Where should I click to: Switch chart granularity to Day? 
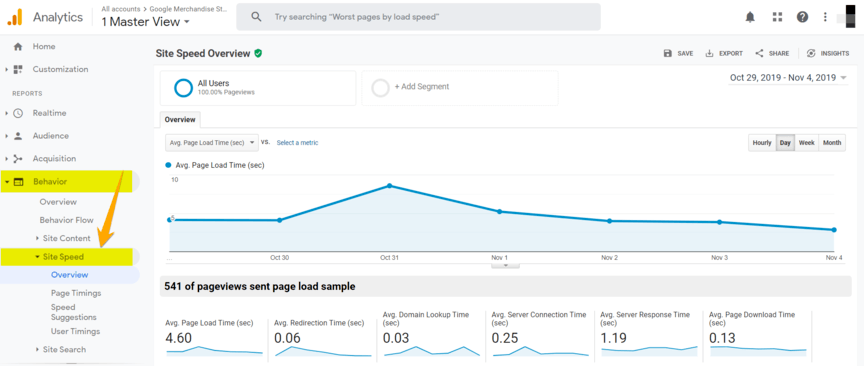click(785, 143)
